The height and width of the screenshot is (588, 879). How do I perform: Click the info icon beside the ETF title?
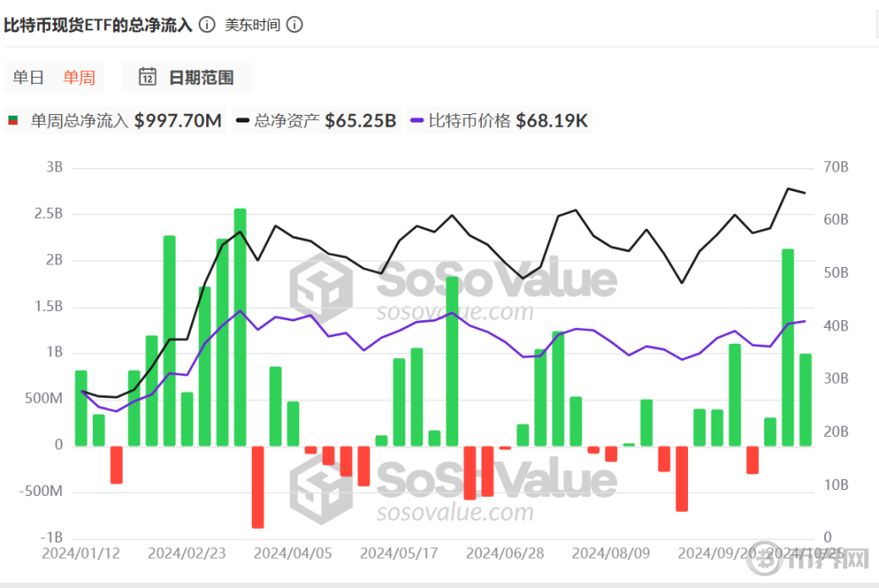point(206,24)
